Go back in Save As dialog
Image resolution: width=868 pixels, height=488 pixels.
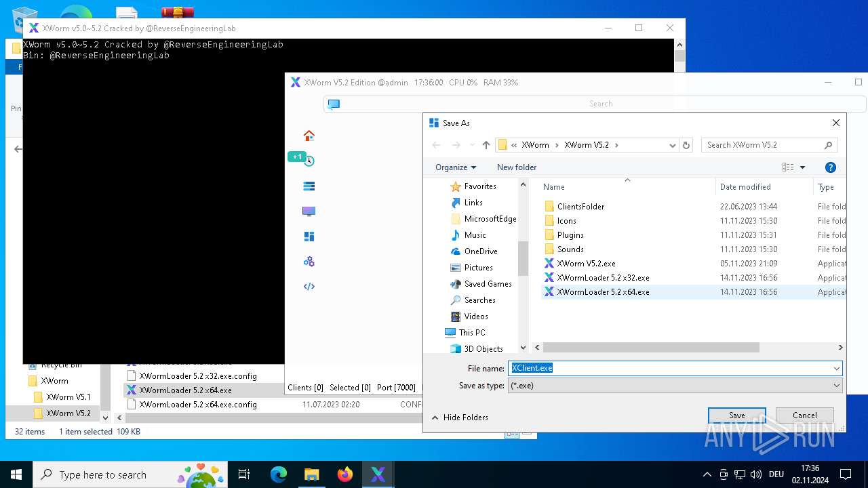click(437, 145)
